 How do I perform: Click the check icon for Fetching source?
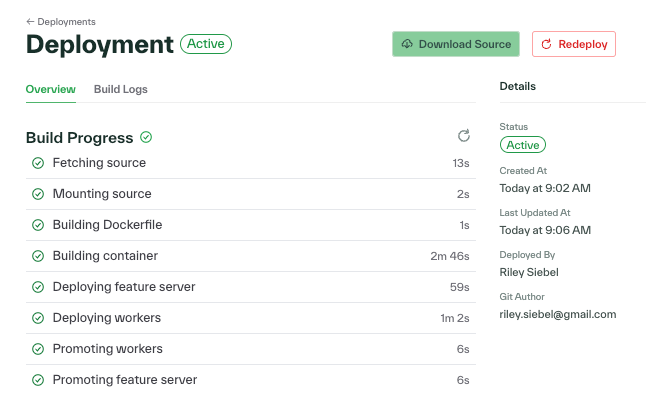tap(38, 163)
